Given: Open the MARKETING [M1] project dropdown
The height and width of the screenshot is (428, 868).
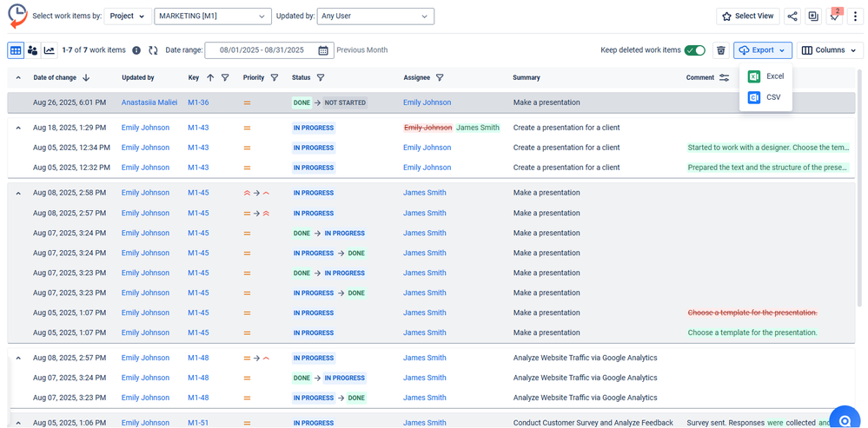Looking at the screenshot, I should (x=213, y=16).
